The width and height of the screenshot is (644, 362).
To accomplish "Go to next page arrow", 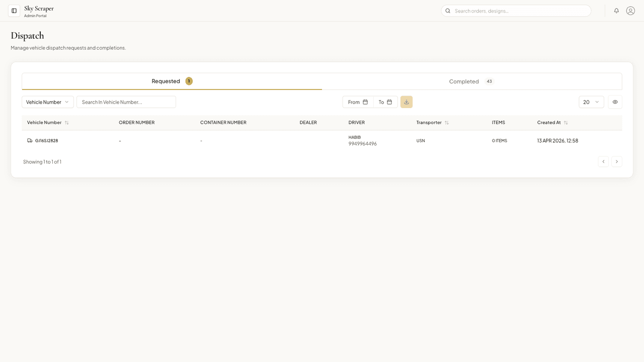I will (617, 161).
